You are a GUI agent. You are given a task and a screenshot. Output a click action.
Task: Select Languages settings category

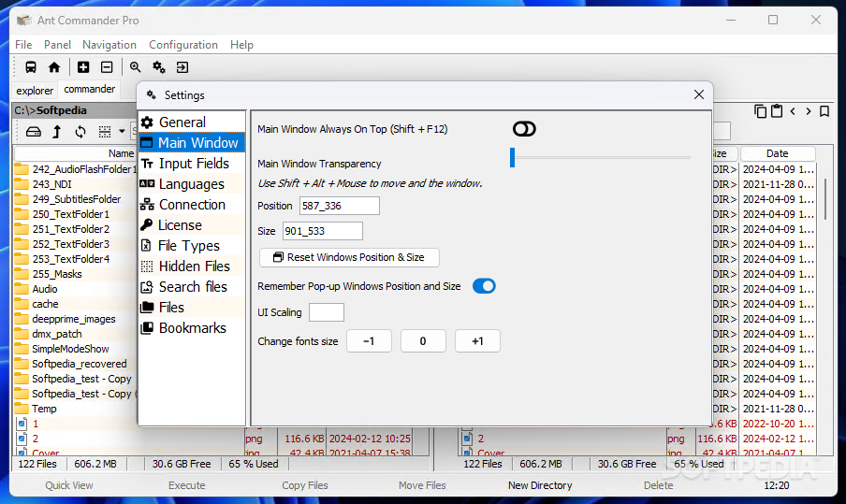pyautogui.click(x=192, y=184)
